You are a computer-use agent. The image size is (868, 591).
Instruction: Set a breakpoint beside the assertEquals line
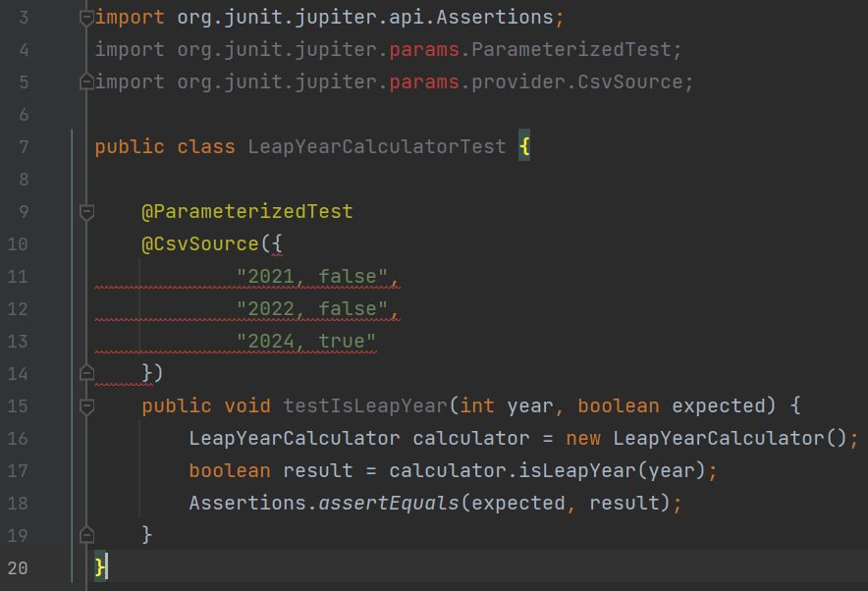click(x=54, y=503)
